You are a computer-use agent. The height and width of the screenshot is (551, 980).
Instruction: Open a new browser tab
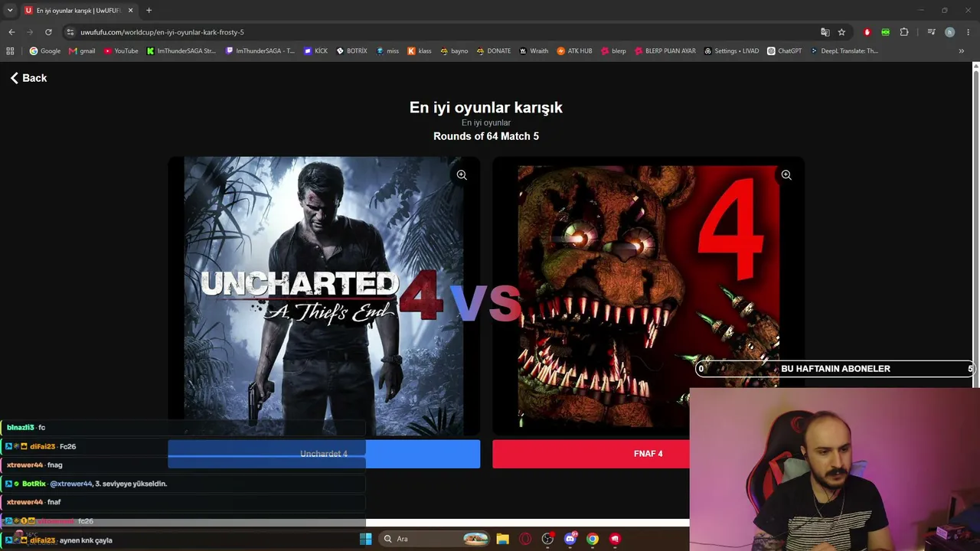[x=149, y=11]
